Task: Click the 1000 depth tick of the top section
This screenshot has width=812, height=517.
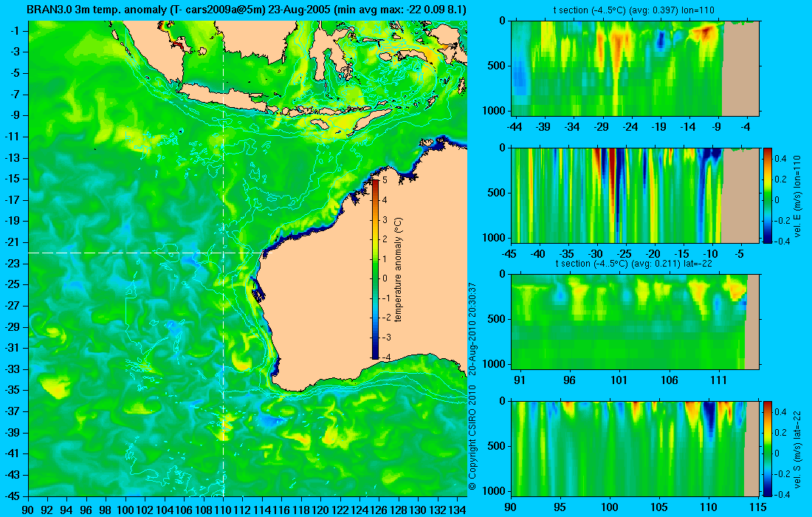Action: pyautogui.click(x=495, y=110)
